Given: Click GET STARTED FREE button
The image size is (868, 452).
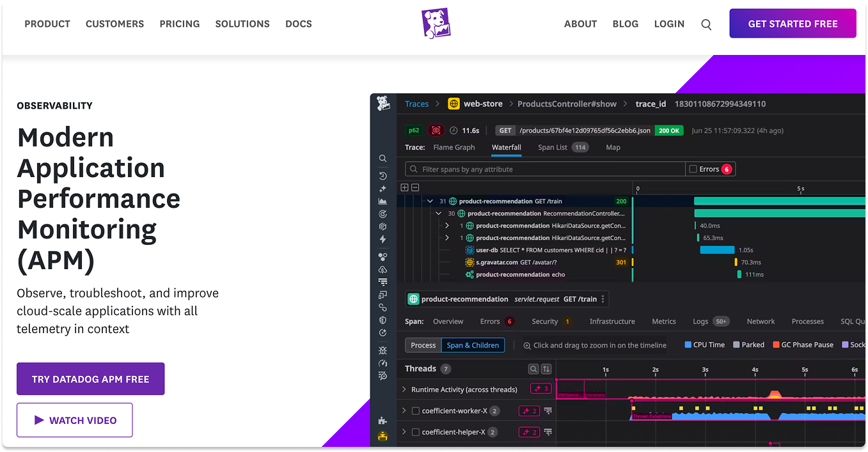Looking at the screenshot, I should pyautogui.click(x=793, y=24).
